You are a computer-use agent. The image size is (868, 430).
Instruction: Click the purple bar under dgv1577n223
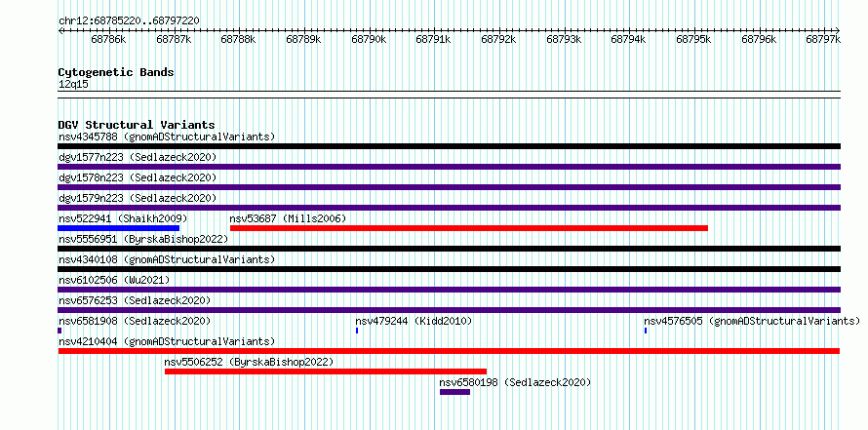[449, 167]
